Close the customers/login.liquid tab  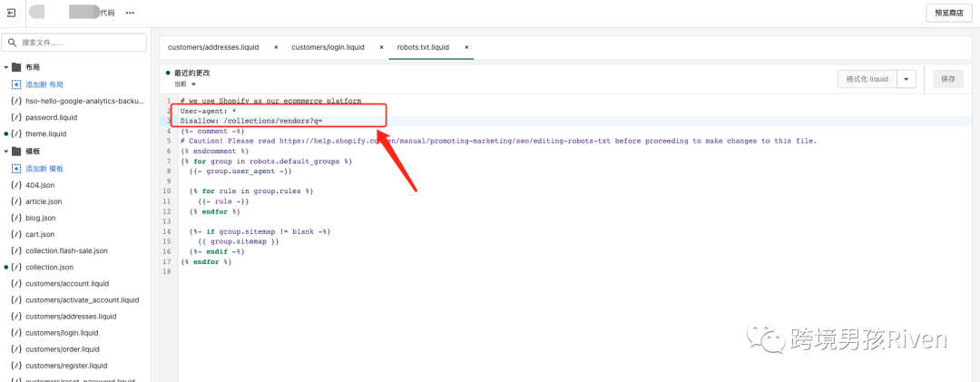381,47
